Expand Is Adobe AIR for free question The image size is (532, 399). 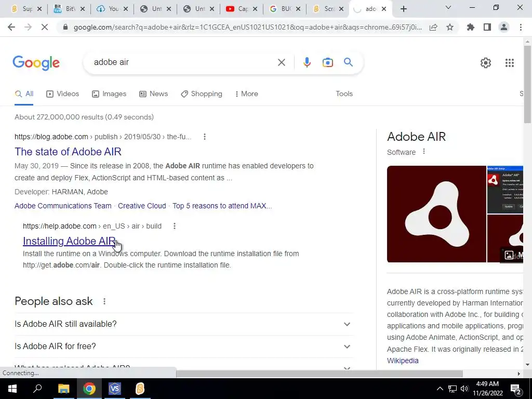pos(183,347)
